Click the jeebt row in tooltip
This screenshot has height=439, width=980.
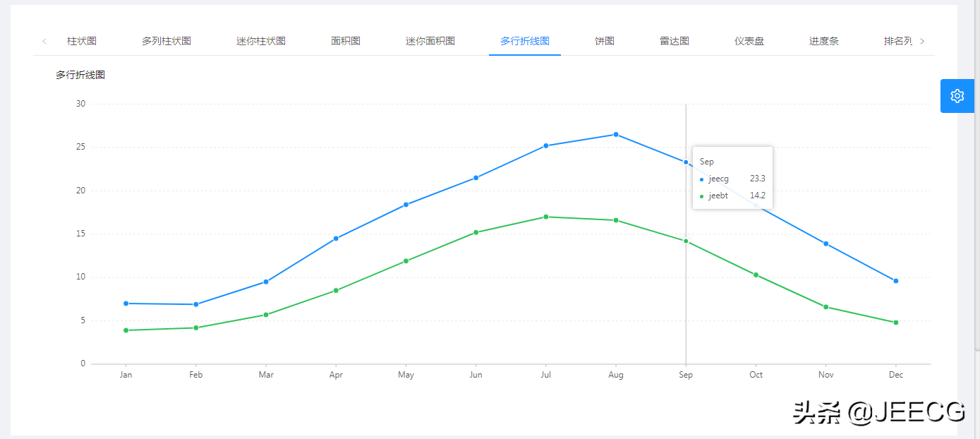pos(732,196)
